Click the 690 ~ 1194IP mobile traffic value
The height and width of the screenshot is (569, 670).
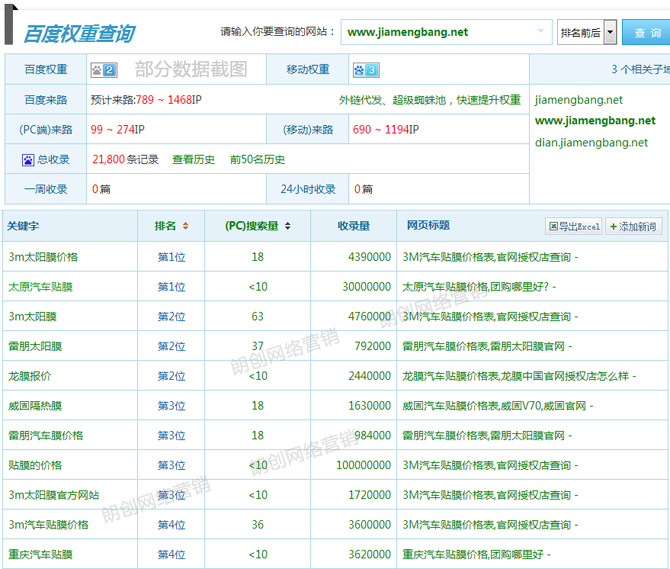[x=386, y=129]
